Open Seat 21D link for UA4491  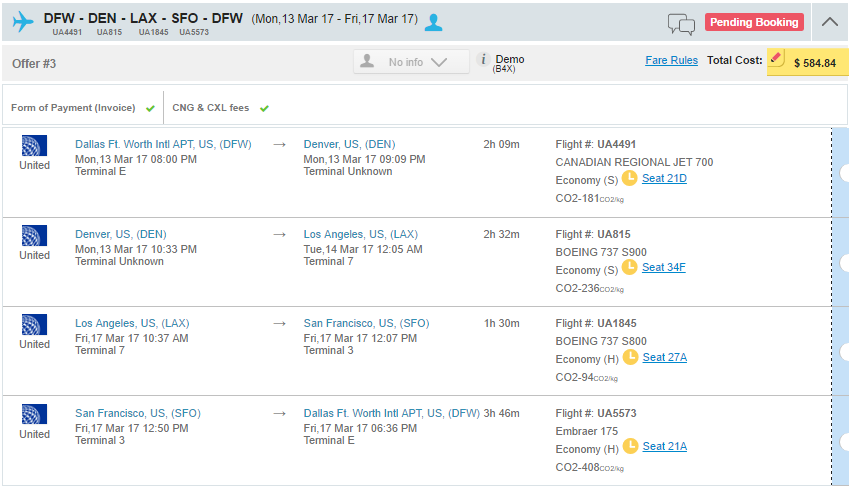(x=664, y=179)
